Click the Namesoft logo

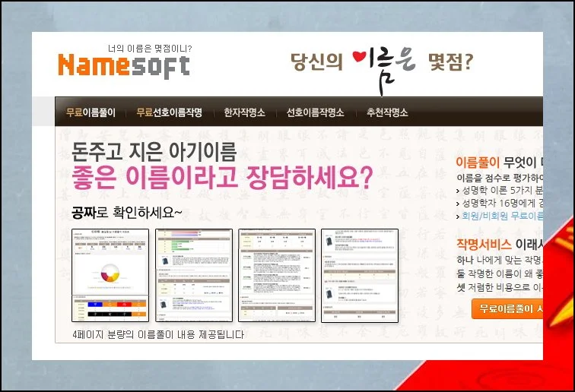(x=123, y=66)
